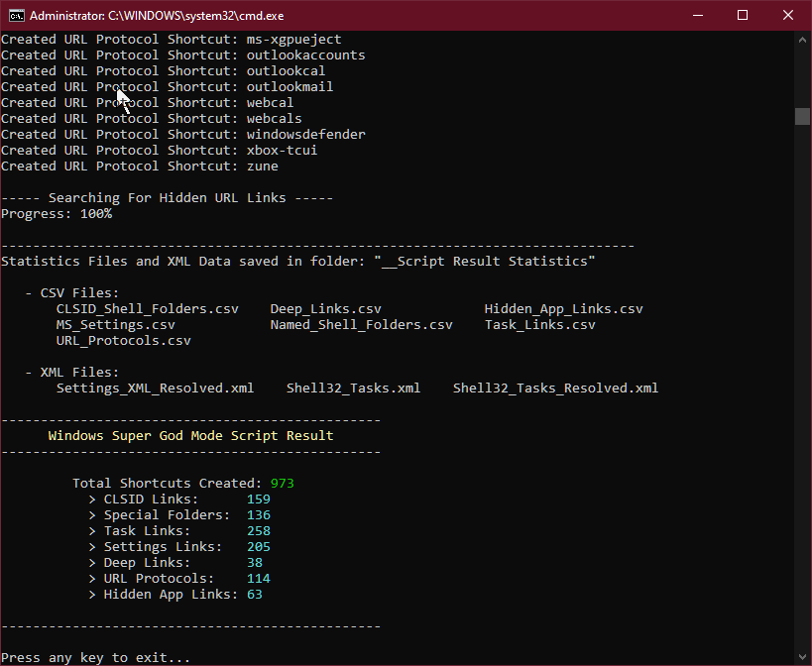
Task: Click the vertical scrollbar thumb
Action: [802, 116]
